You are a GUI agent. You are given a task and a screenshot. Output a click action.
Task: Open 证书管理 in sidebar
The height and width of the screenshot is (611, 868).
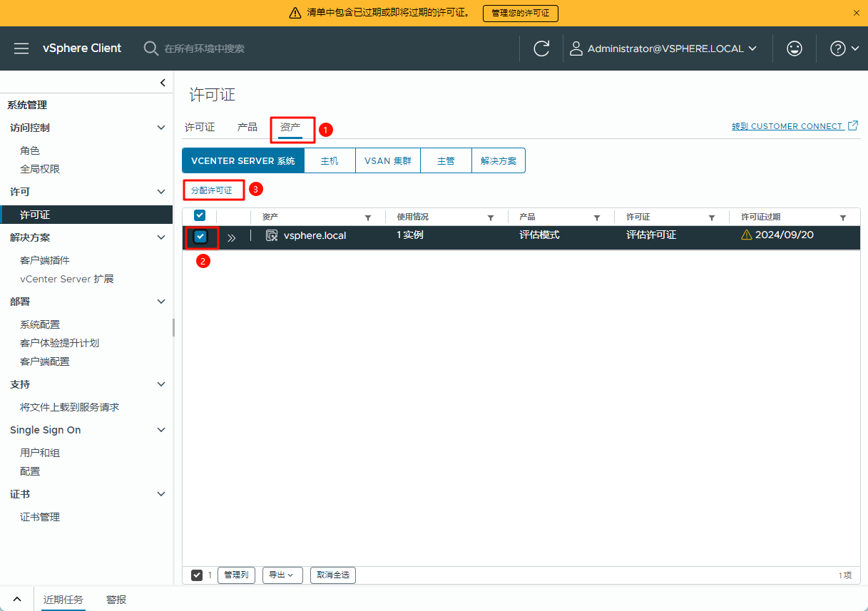click(x=40, y=517)
